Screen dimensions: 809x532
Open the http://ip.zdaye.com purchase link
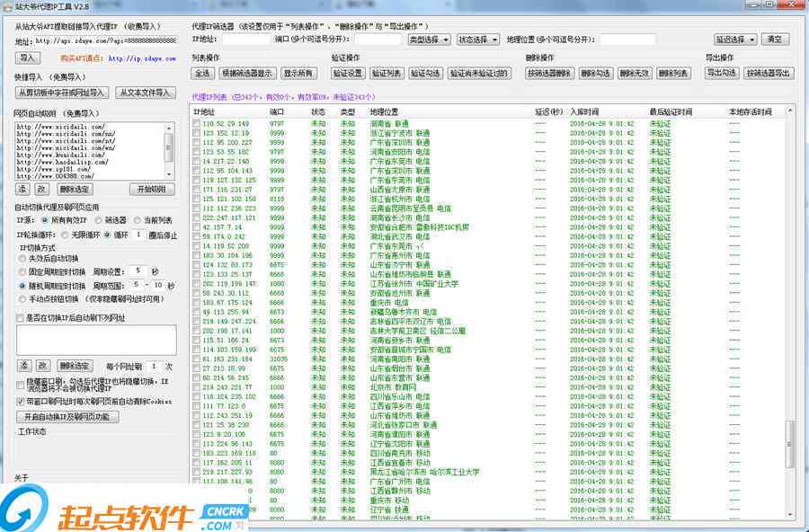point(142,58)
